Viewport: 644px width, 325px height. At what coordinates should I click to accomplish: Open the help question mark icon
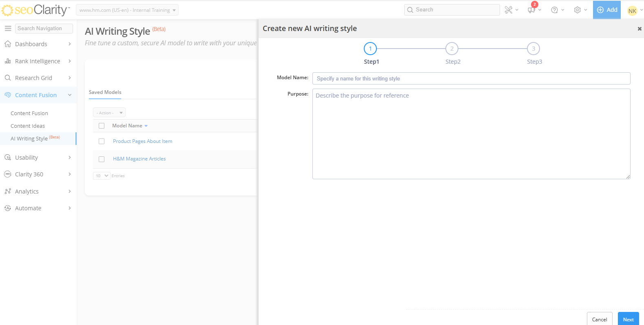click(x=554, y=10)
